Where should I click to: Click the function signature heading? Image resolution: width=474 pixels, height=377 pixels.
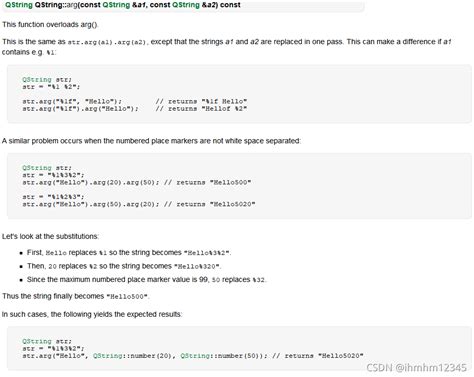123,5
